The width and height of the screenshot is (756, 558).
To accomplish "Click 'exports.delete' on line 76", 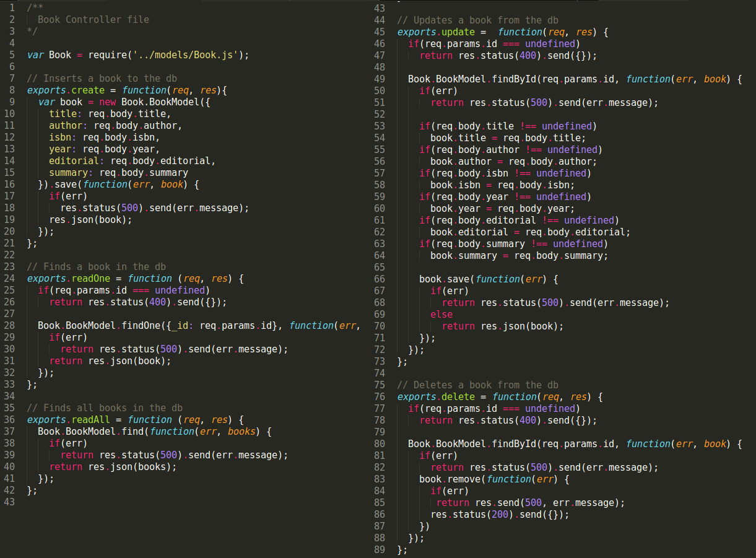I will pyautogui.click(x=436, y=396).
